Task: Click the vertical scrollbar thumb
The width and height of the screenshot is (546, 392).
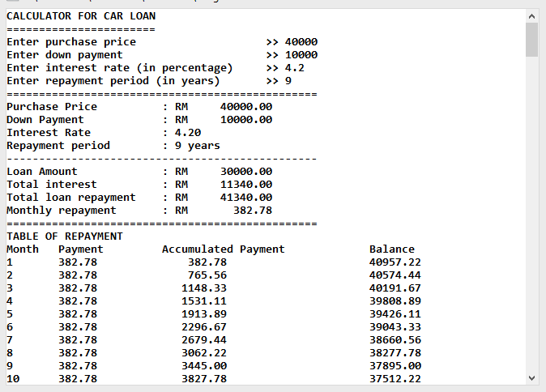Action: 531,40
